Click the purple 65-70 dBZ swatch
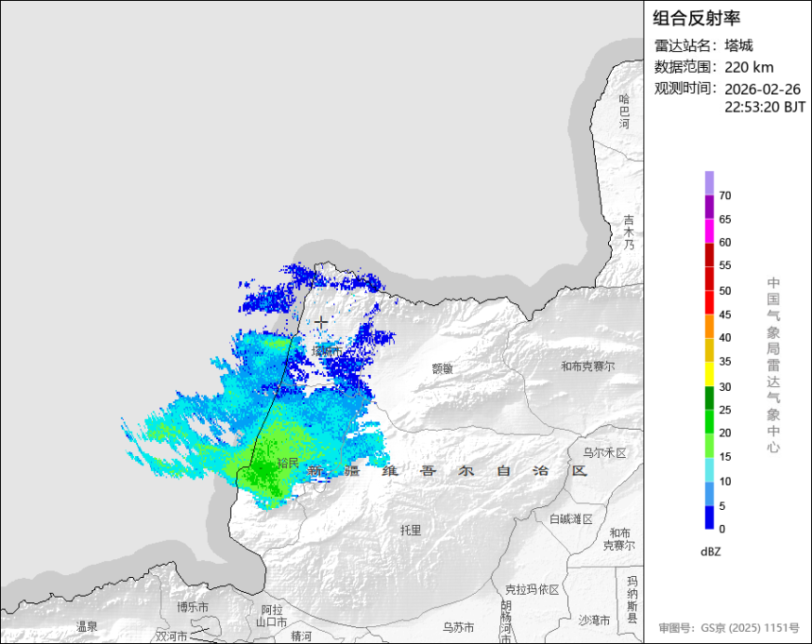 (x=709, y=207)
